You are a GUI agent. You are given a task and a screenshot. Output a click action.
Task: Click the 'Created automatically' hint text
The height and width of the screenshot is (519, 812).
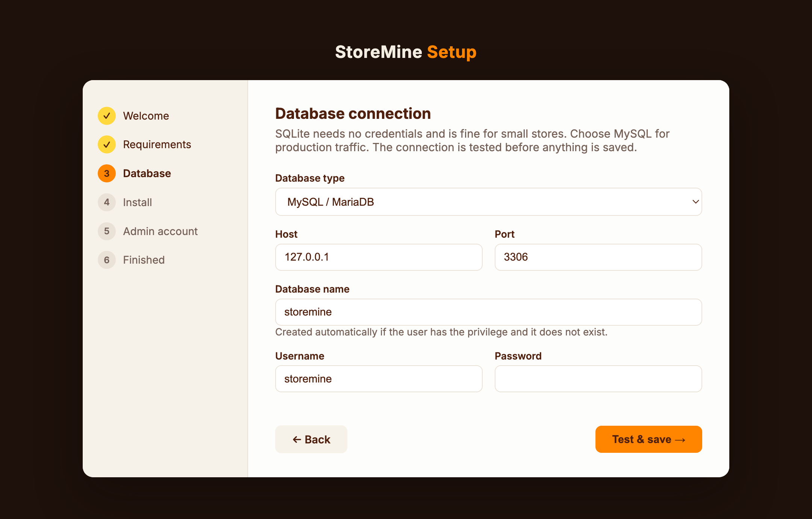(x=441, y=332)
